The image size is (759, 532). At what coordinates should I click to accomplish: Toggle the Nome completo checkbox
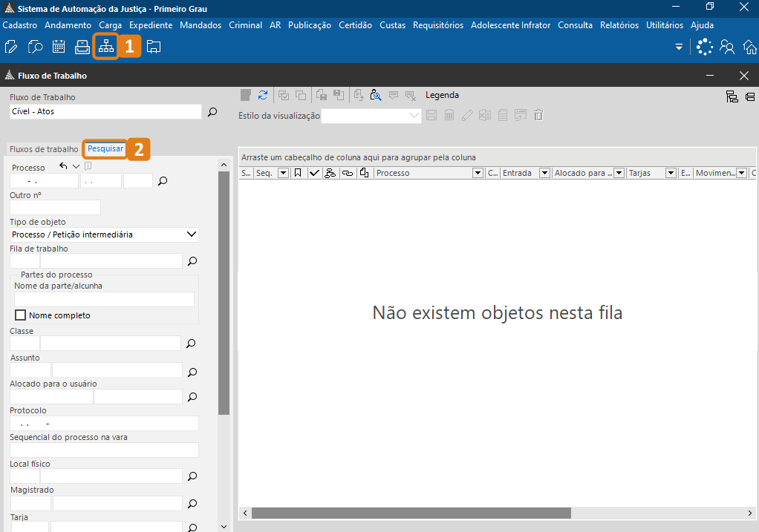[x=21, y=315]
